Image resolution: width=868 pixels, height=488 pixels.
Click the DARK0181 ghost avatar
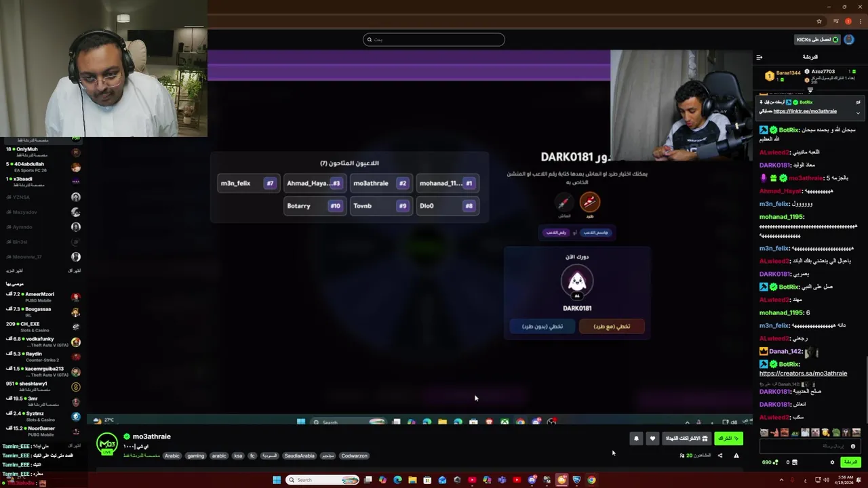coord(577,281)
